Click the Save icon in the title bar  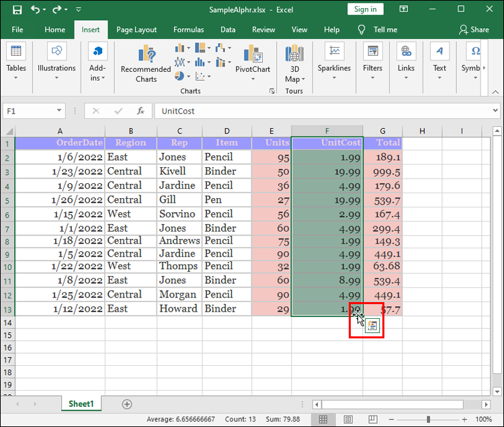tap(17, 9)
